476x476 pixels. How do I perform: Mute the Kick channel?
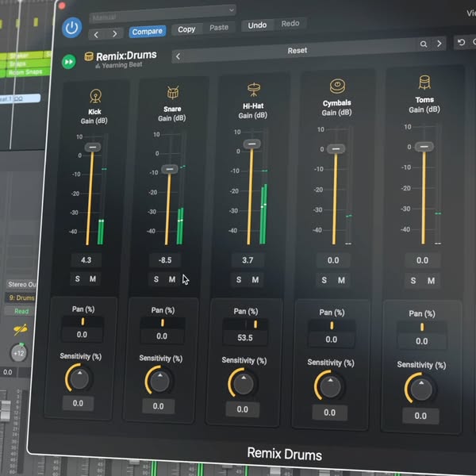pyautogui.click(x=93, y=278)
